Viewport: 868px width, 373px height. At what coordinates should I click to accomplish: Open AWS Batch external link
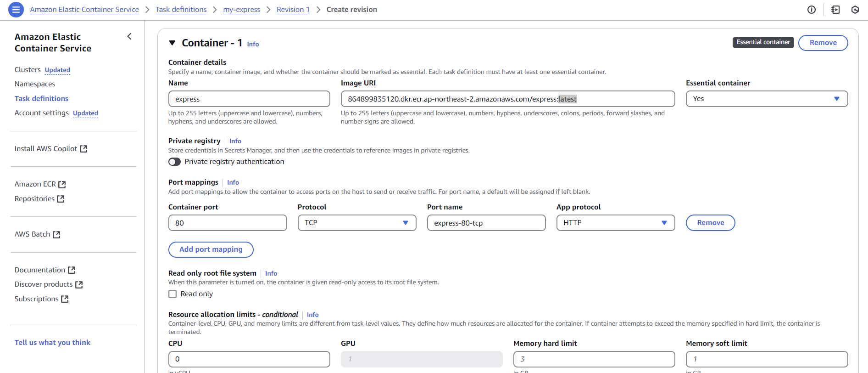37,234
